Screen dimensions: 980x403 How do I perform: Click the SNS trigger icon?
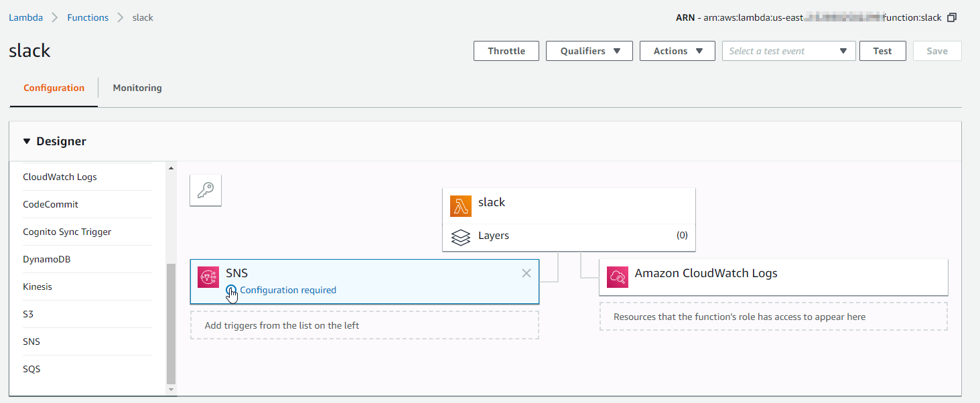pos(208,277)
